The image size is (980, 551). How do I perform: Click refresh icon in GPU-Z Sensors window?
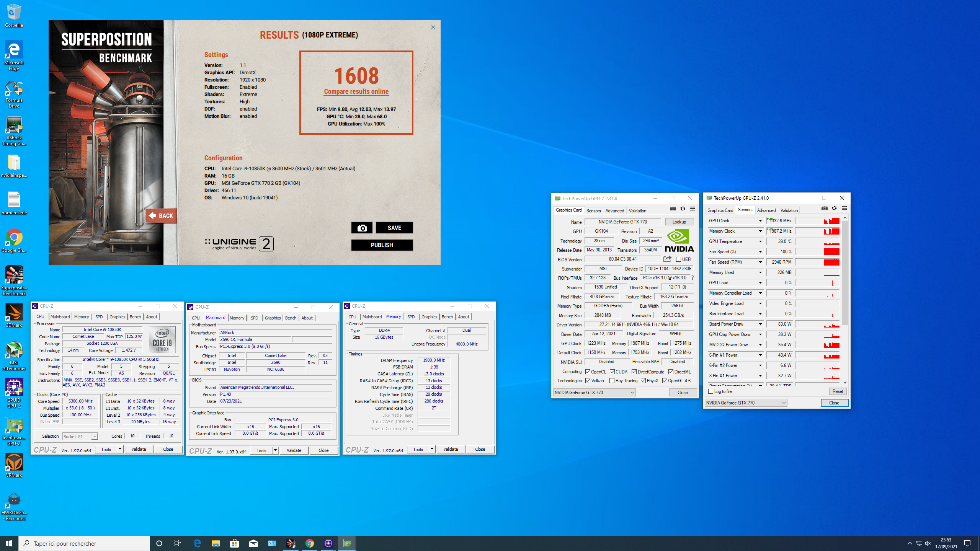[834, 209]
